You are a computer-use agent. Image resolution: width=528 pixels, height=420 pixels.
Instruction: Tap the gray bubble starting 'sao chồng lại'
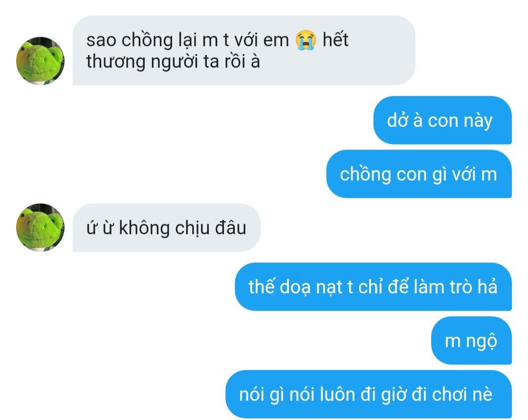(244, 50)
